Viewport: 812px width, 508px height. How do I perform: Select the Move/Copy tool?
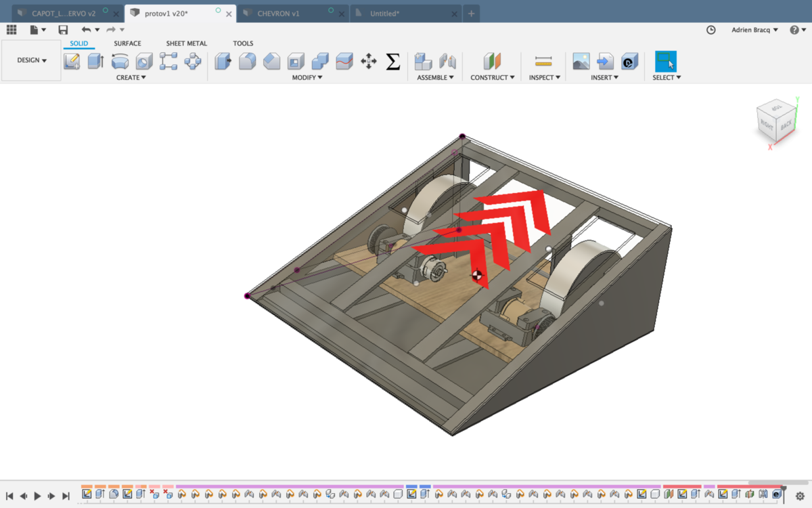(x=369, y=62)
